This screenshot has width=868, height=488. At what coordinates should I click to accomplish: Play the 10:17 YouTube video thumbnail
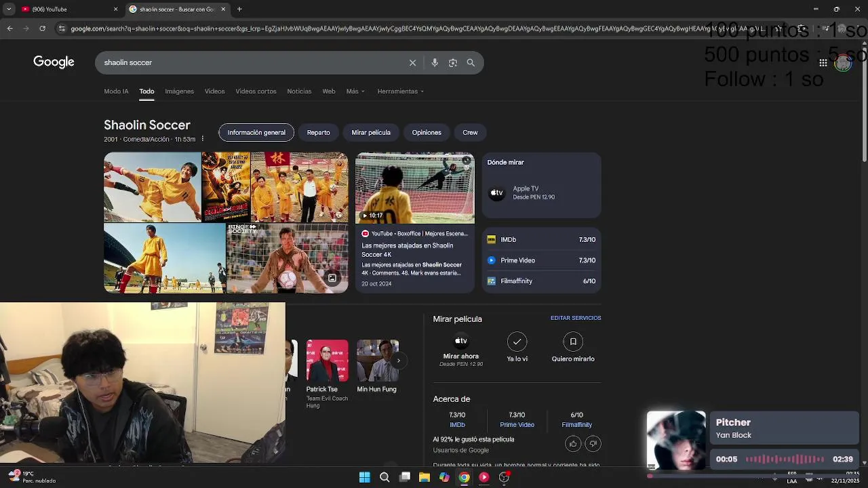(415, 188)
